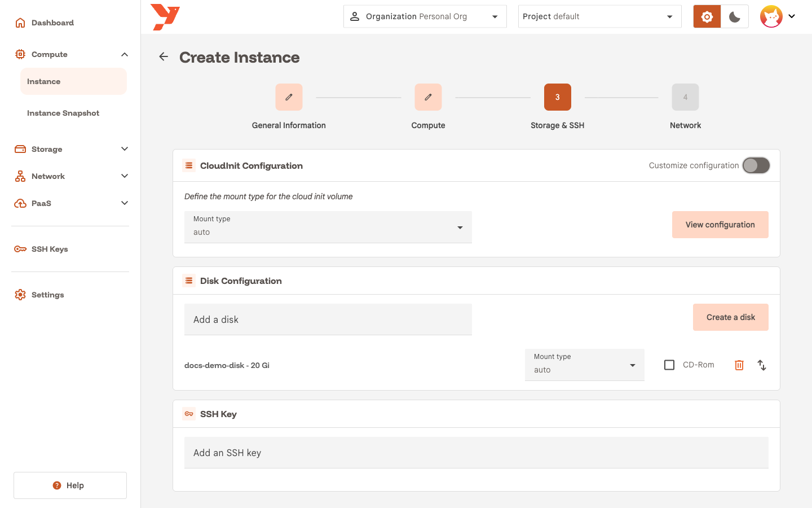
Task: Click the orange logo at top left
Action: (165, 17)
